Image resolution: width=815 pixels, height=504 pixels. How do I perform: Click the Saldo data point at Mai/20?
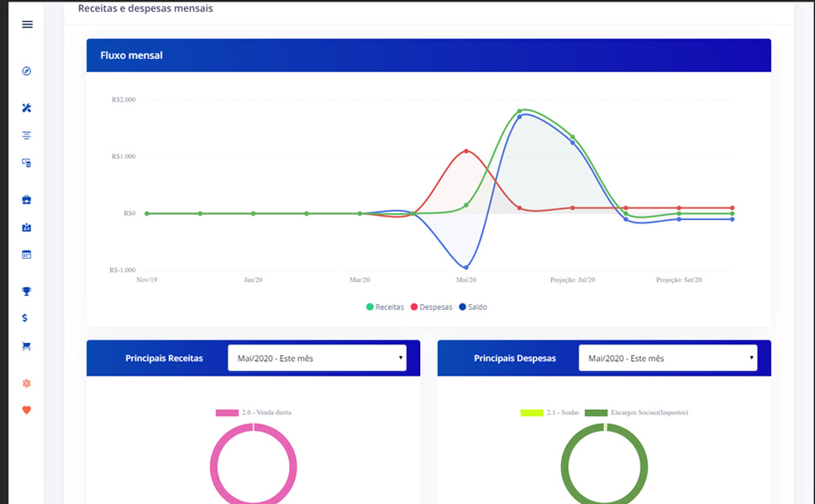pyautogui.click(x=466, y=268)
